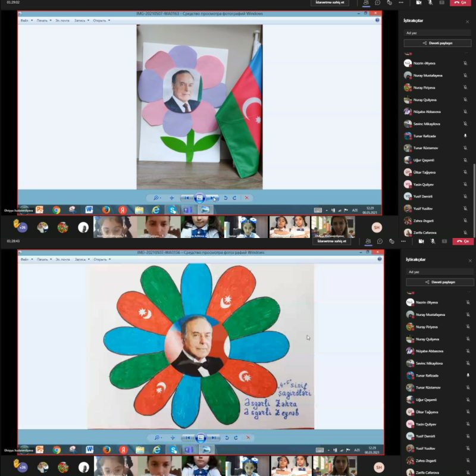
Task: Click Yandex icon in WA0163 shared taskbar
Action: point(123,210)
